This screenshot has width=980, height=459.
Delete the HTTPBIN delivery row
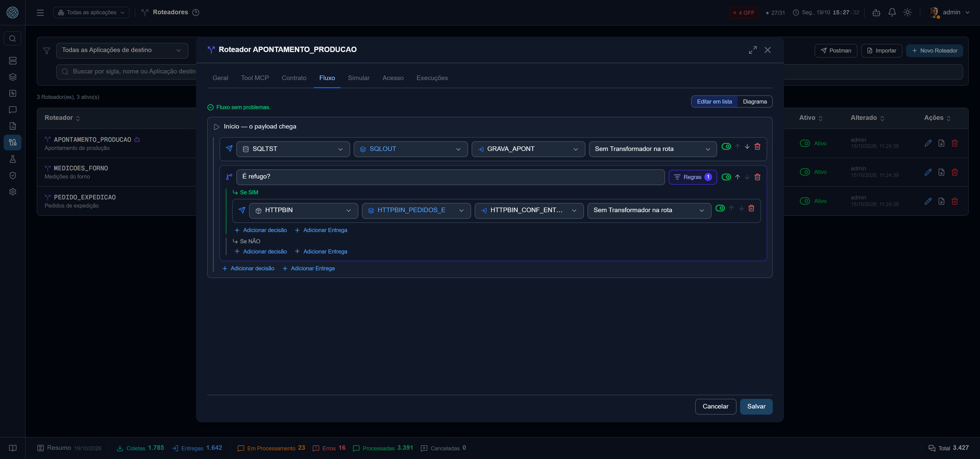(x=751, y=208)
